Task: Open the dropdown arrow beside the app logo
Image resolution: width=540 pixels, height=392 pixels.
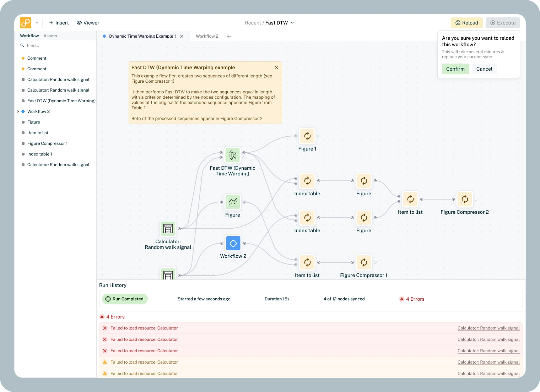Action: (x=37, y=23)
